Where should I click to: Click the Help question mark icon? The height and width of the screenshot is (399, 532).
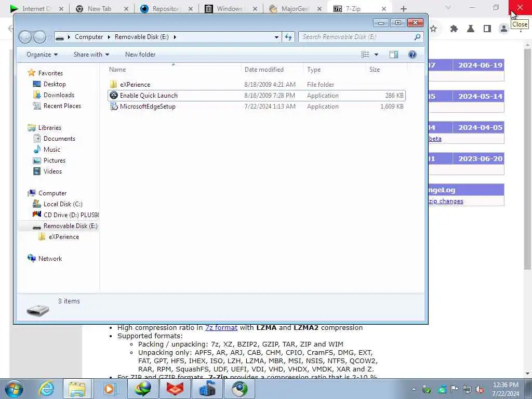point(412,54)
